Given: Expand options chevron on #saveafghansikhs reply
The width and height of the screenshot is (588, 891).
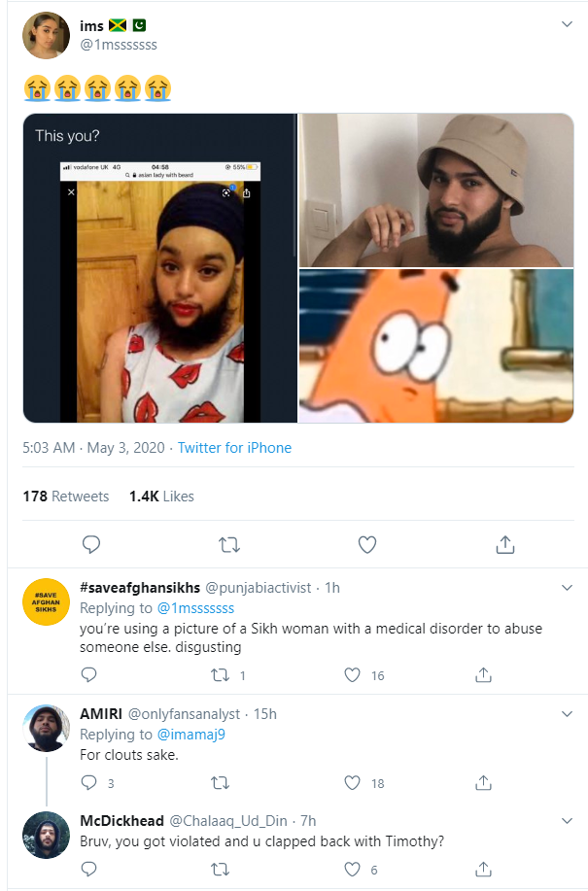Looking at the screenshot, I should pos(568,588).
